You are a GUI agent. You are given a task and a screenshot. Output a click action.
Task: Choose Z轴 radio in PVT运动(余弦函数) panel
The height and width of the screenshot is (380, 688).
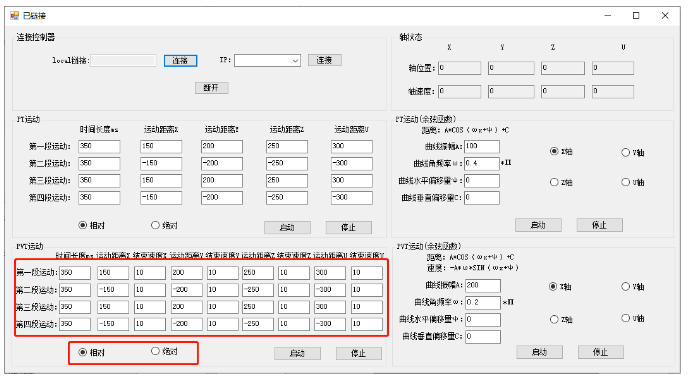[x=561, y=319]
